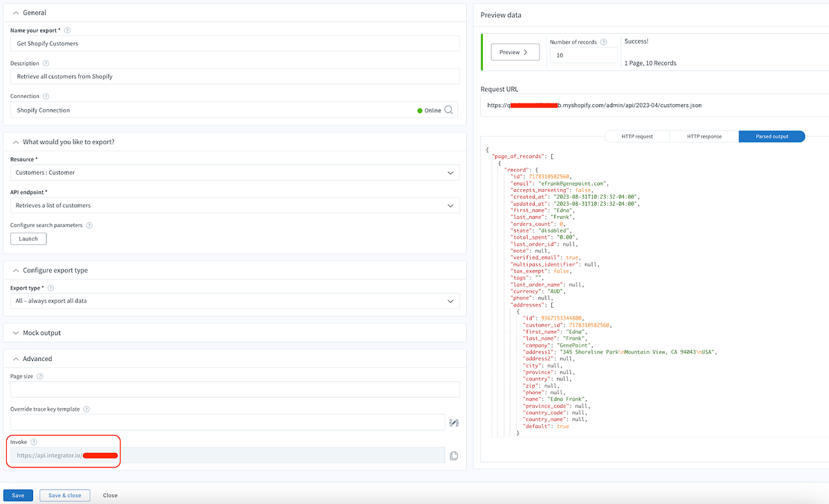The height and width of the screenshot is (504, 829).
Task: Run the Preview to fetch data
Action: pos(515,51)
